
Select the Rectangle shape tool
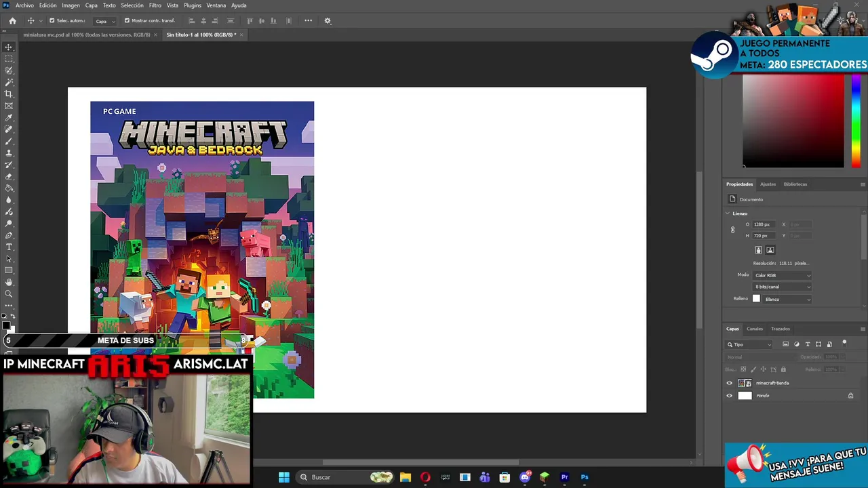click(x=9, y=270)
